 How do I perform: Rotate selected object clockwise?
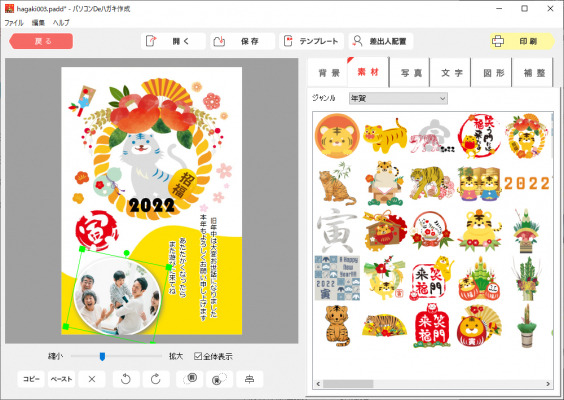155,379
